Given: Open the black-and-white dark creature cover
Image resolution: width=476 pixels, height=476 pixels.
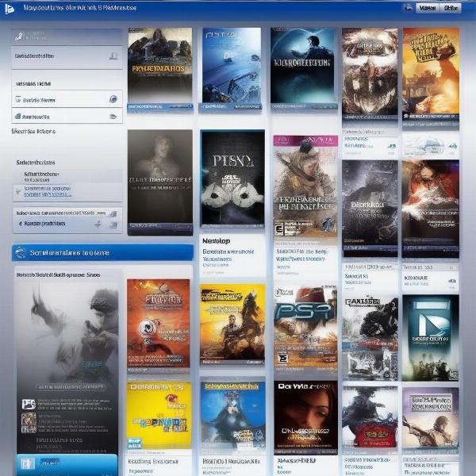Looking at the screenshot, I should (x=370, y=339).
